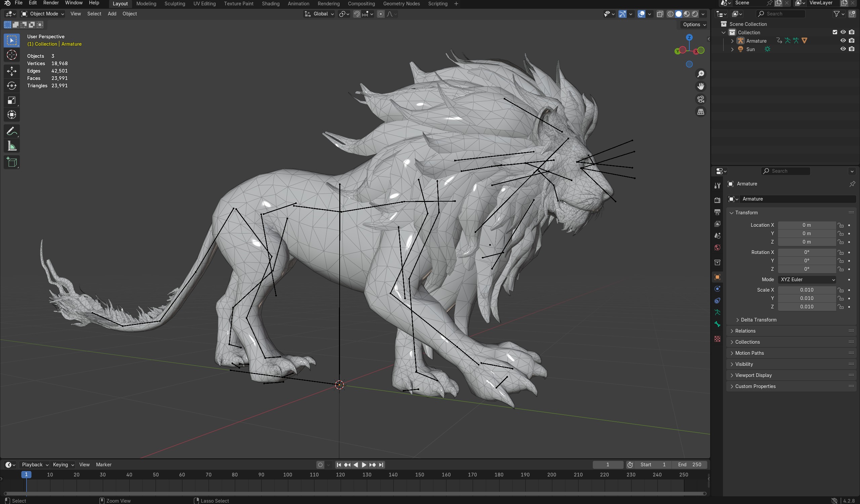Hide the Sun object in viewport

coord(843,49)
